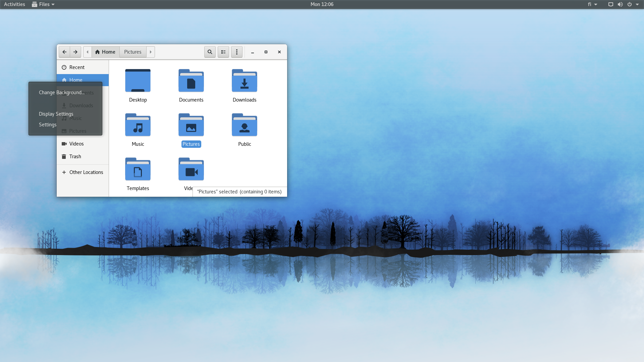Select the Pictures folder icon

pyautogui.click(x=191, y=125)
